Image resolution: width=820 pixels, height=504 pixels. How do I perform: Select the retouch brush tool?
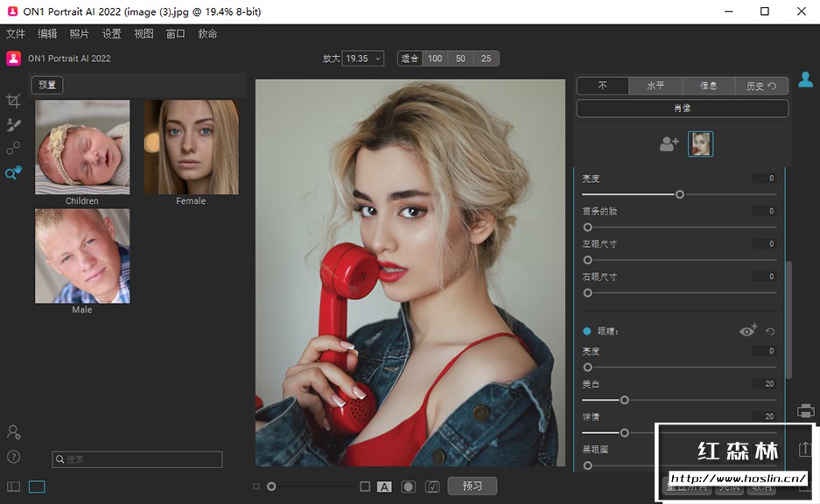[13, 125]
